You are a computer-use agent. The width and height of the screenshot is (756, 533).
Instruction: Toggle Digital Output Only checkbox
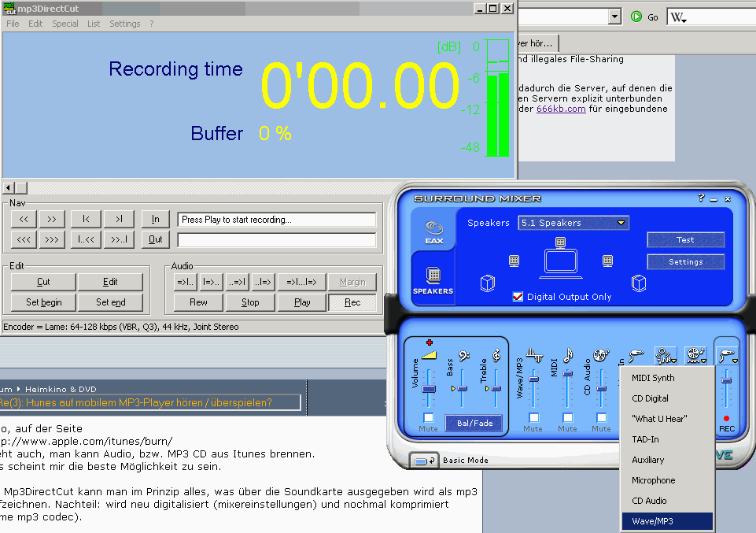[x=518, y=297]
